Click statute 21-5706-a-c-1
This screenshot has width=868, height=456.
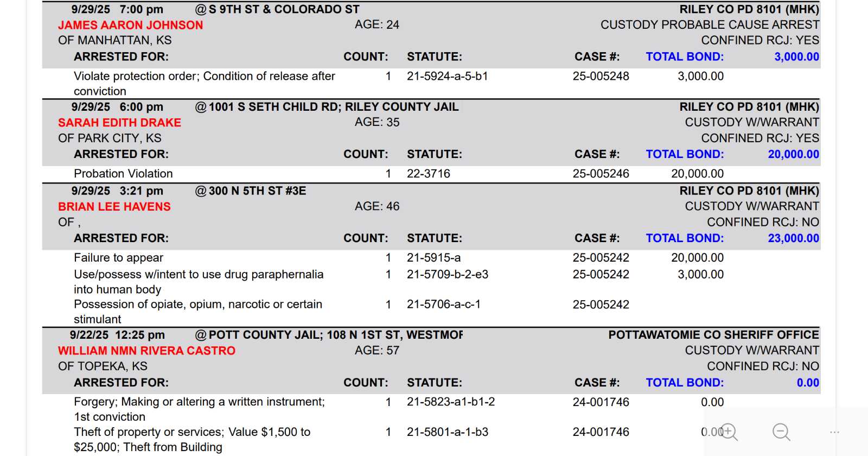pos(444,305)
